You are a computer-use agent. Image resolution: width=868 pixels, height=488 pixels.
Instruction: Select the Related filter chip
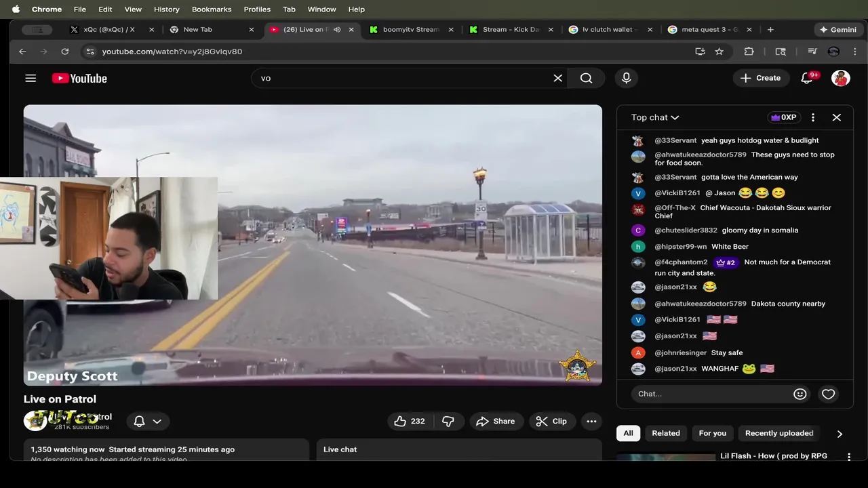tap(666, 433)
